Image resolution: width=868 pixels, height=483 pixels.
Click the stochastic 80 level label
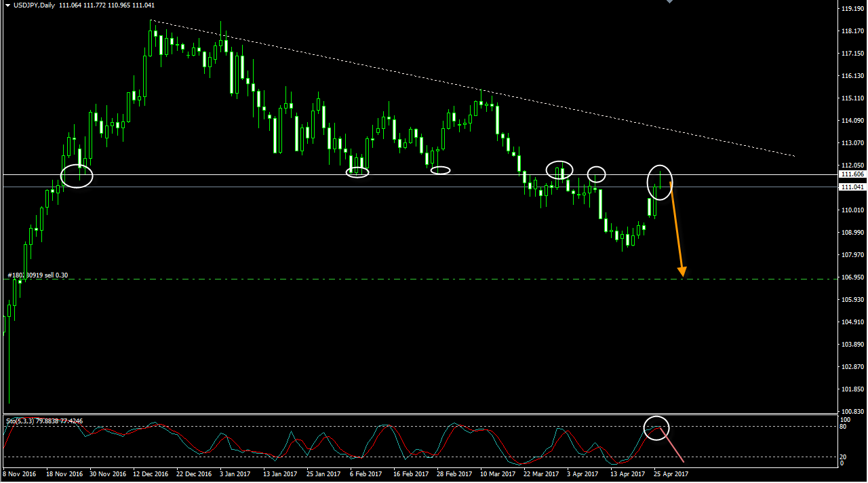pos(843,427)
